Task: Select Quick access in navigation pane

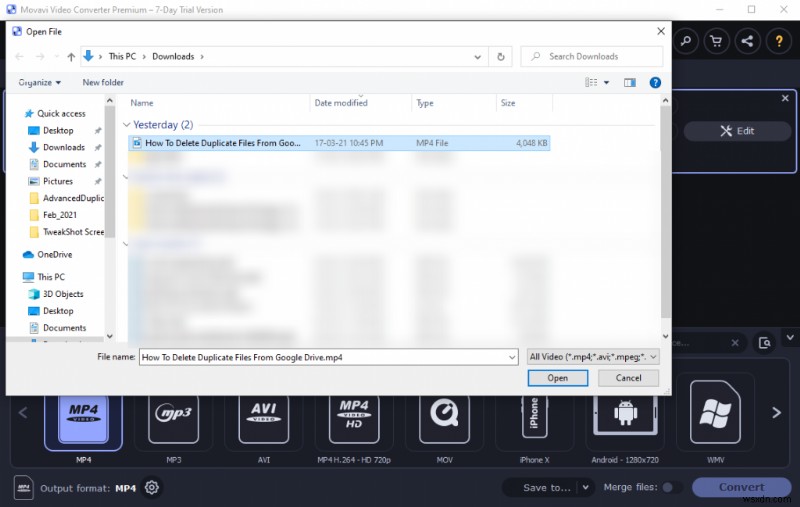Action: (x=61, y=114)
